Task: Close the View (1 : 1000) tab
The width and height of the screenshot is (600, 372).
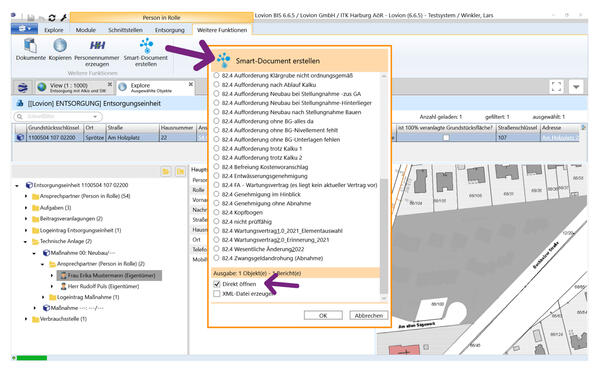Action: coord(110,84)
